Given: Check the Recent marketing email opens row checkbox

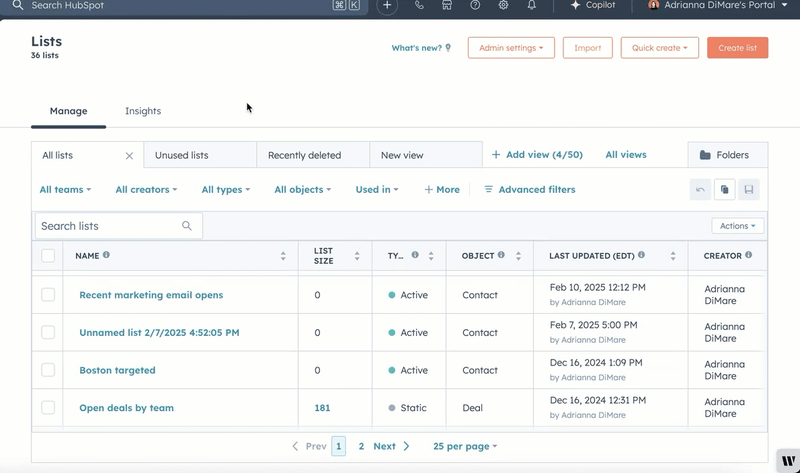Looking at the screenshot, I should coord(48,294).
